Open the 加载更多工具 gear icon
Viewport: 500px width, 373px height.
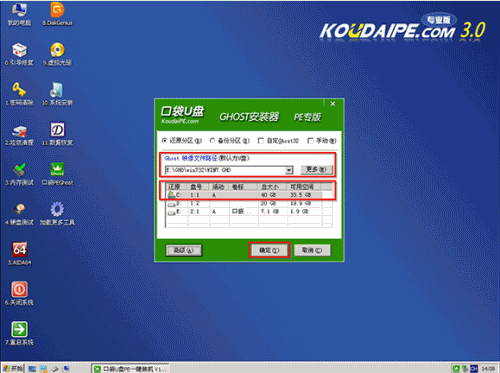click(57, 209)
